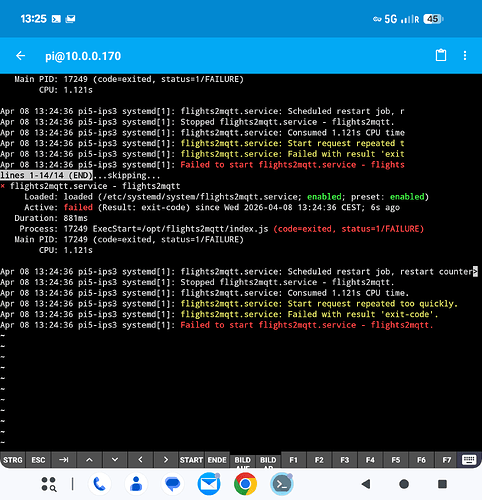
Task: Tap the left arrow key
Action: point(140,460)
